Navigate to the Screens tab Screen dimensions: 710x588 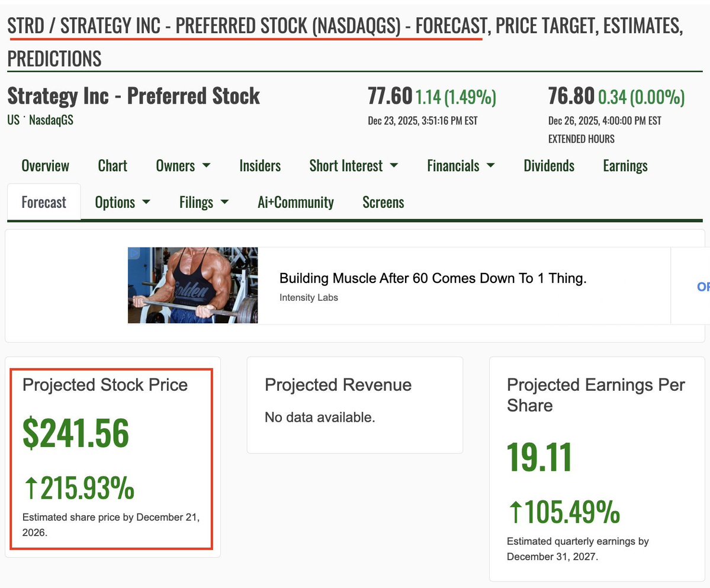tap(383, 203)
